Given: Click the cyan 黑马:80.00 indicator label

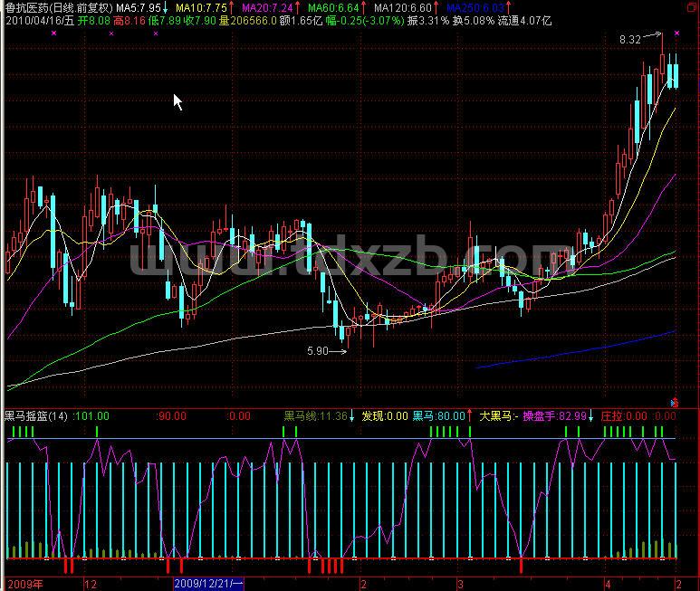Looking at the screenshot, I should tap(439, 416).
